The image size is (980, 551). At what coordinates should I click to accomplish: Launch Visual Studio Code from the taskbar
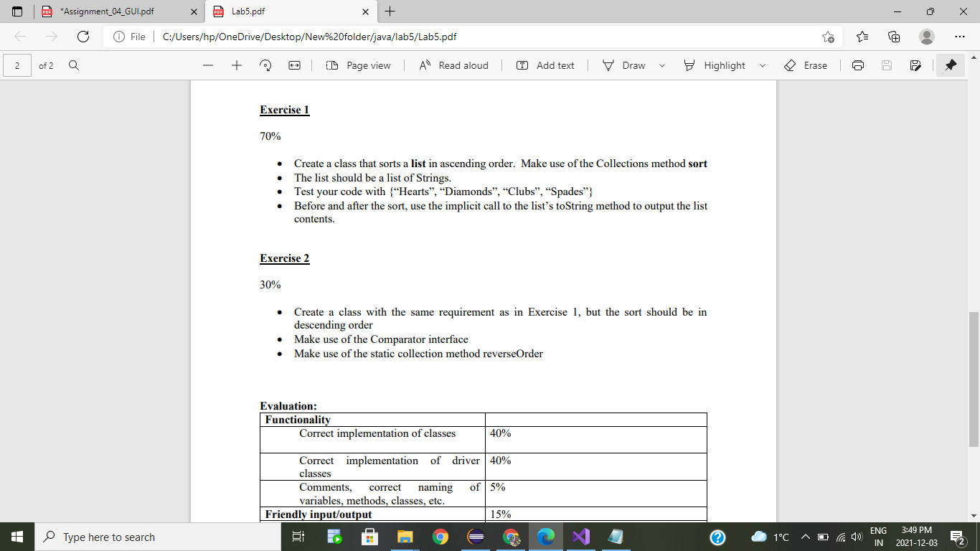click(581, 537)
